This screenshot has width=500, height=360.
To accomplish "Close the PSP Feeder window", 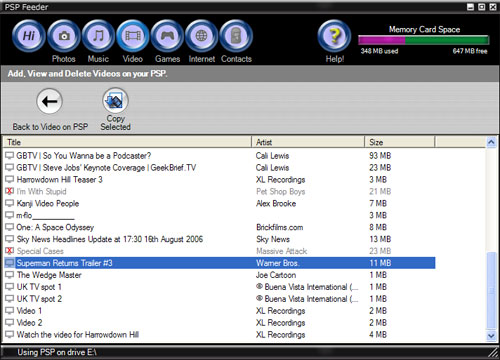I will [493, 7].
